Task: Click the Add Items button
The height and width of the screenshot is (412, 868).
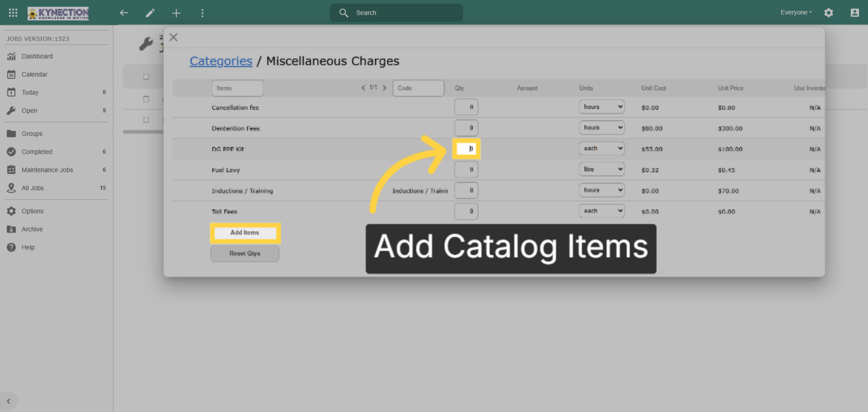Action: pyautogui.click(x=245, y=232)
